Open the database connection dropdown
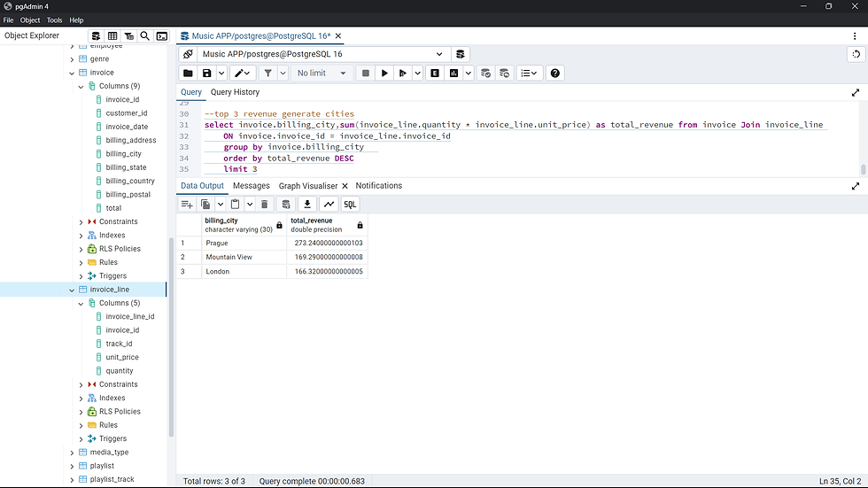The width and height of the screenshot is (868, 488). point(438,54)
